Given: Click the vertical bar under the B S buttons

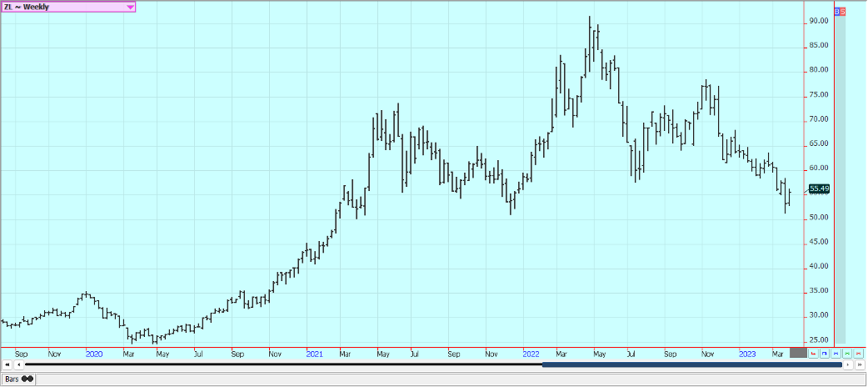Looking at the screenshot, I should click(840, 179).
